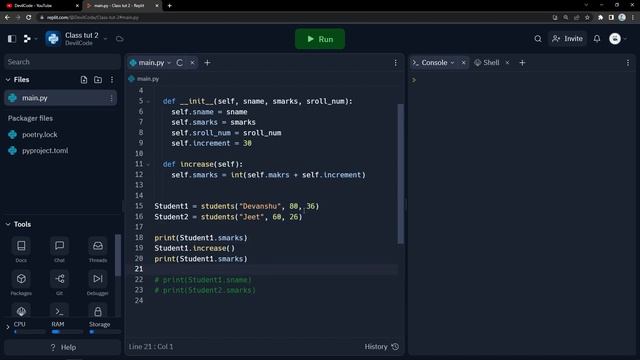This screenshot has height=360, width=640.
Task: Invite collaborators with the Invite button
Action: 567,39
